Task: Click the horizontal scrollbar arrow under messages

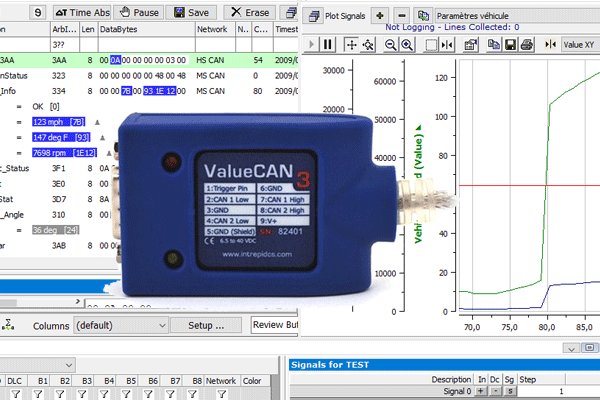Action: coord(78,302)
